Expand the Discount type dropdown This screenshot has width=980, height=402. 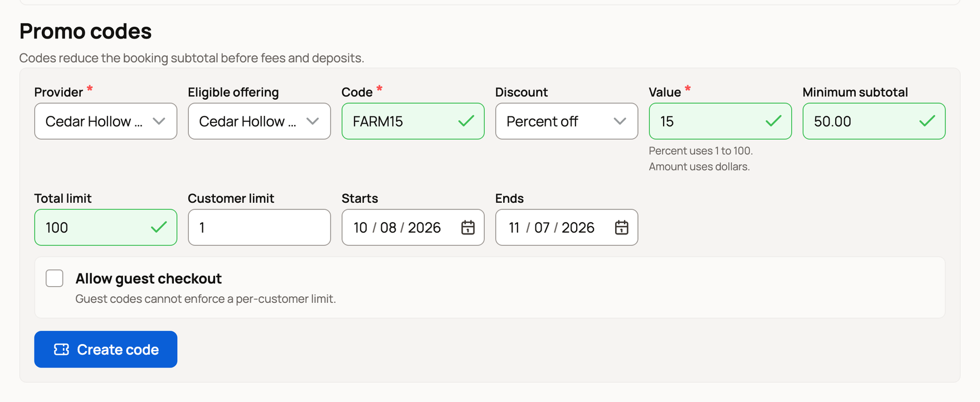click(x=567, y=121)
